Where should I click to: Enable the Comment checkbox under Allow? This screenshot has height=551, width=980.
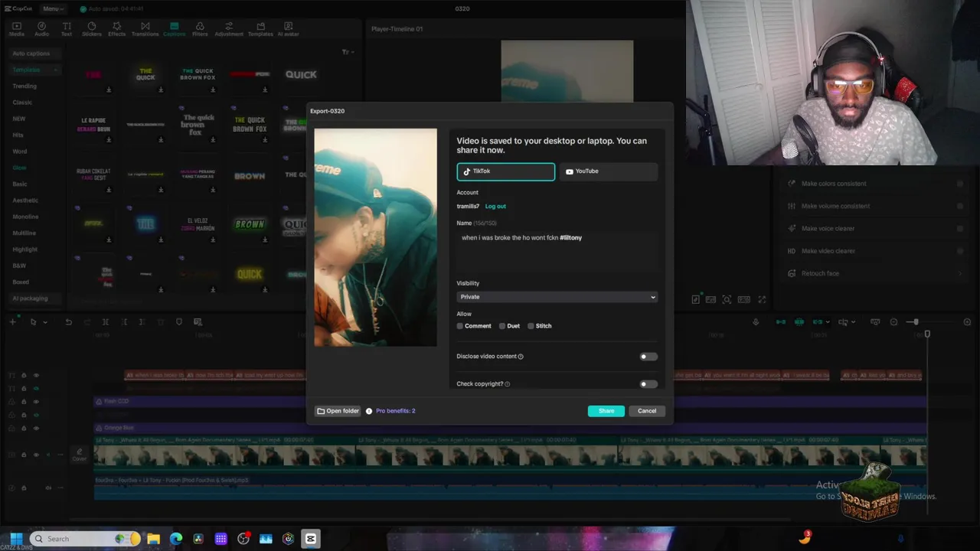tap(460, 326)
